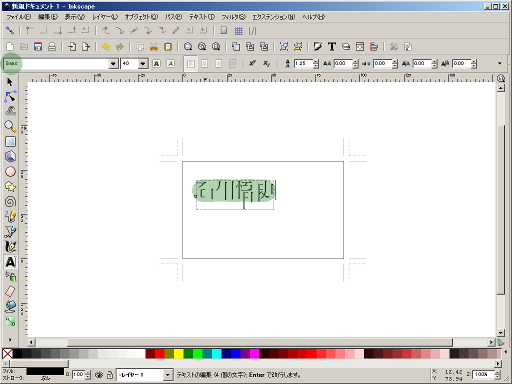The height and width of the screenshot is (384, 512).
Task: Open the Help menu
Action: (313, 17)
